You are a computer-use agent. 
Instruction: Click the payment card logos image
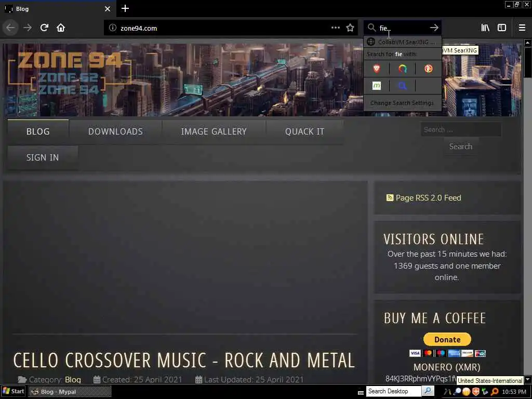click(447, 353)
